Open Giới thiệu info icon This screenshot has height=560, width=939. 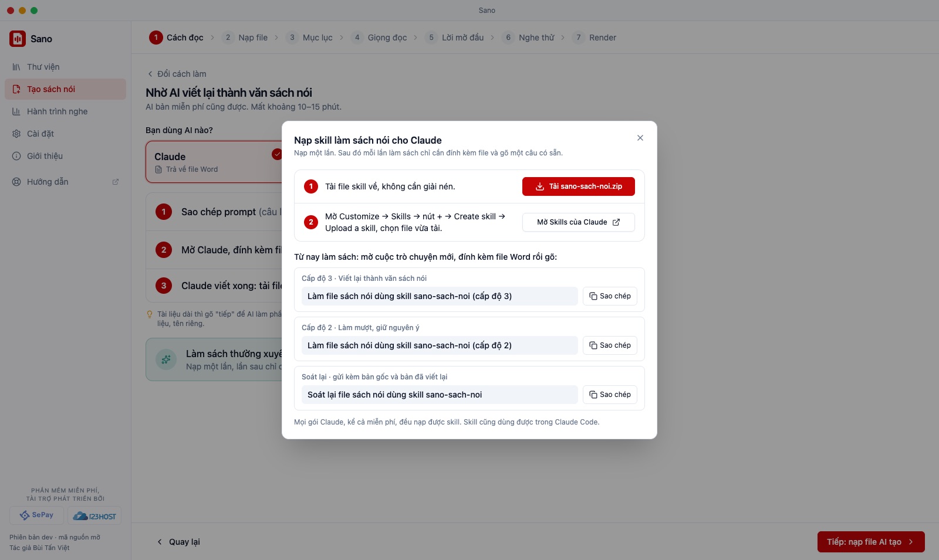(16, 156)
